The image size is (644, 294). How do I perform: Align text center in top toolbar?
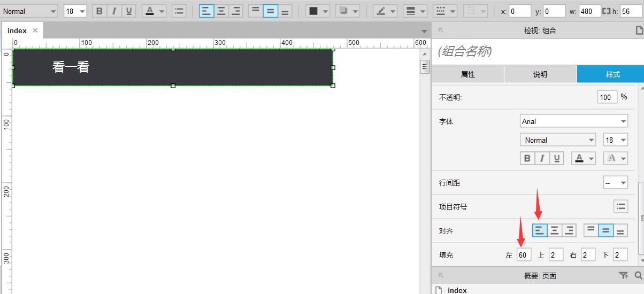click(221, 11)
